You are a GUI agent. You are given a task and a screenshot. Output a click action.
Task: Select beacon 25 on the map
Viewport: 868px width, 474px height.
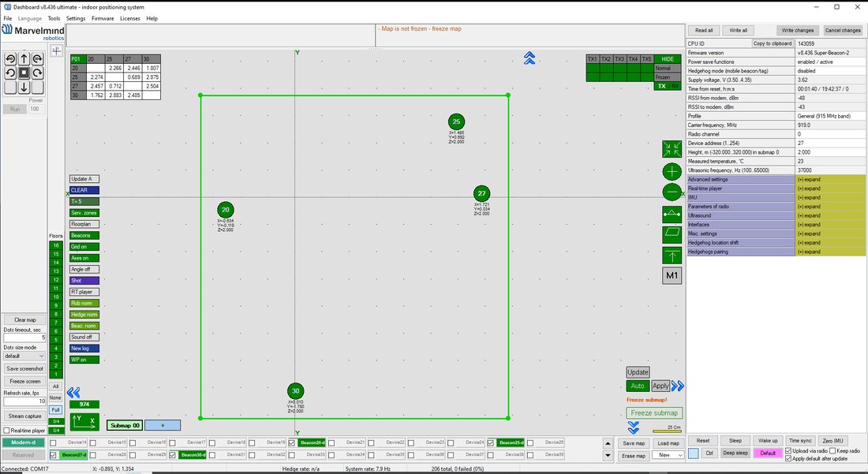pos(456,121)
